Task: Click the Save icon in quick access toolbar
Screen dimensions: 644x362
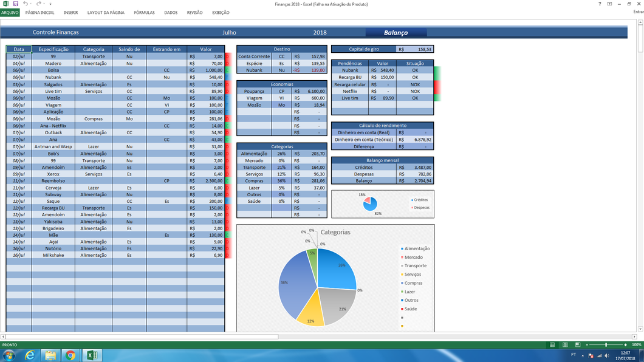Action: pyautogui.click(x=15, y=4)
